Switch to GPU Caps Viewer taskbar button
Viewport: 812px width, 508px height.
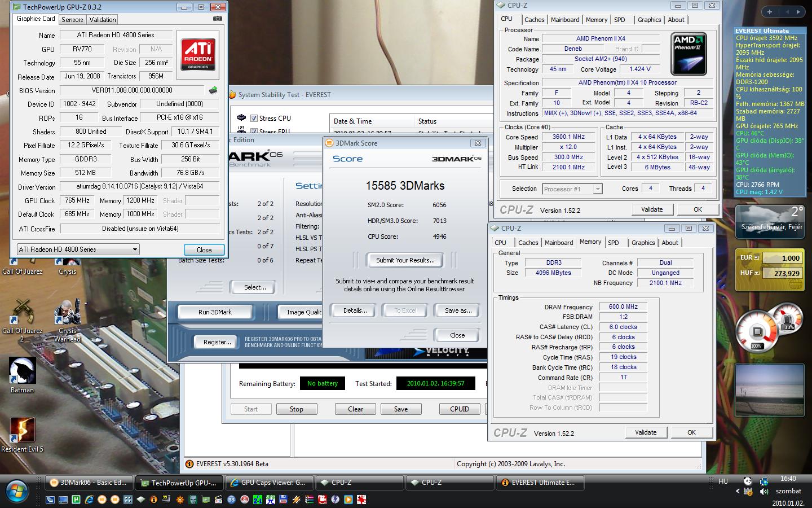click(x=268, y=483)
